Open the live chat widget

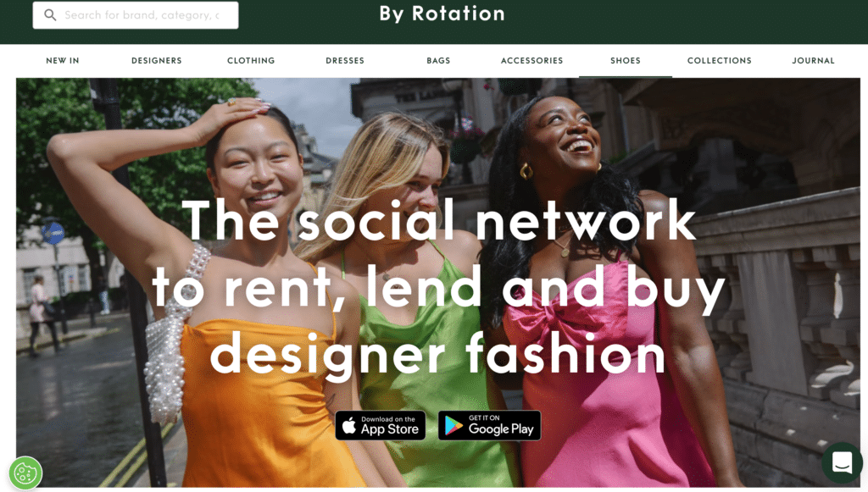842,462
